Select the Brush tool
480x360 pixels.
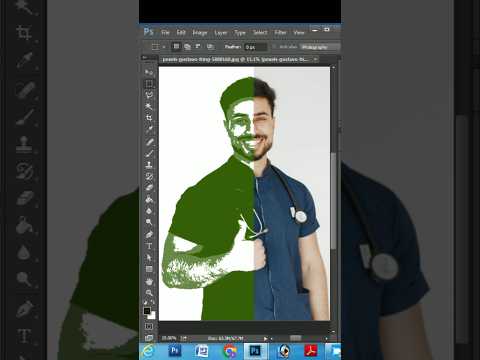point(149,153)
